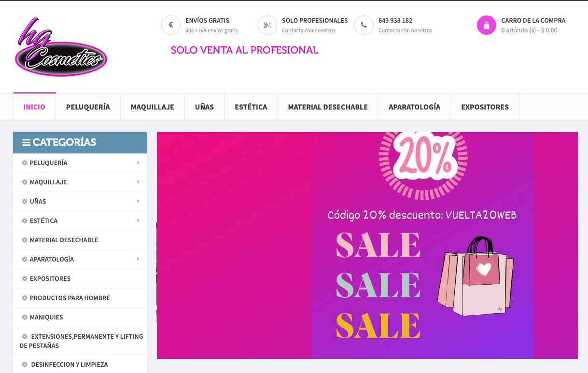
Task: Click the gear icon next to Maniquies
Action: pos(25,317)
